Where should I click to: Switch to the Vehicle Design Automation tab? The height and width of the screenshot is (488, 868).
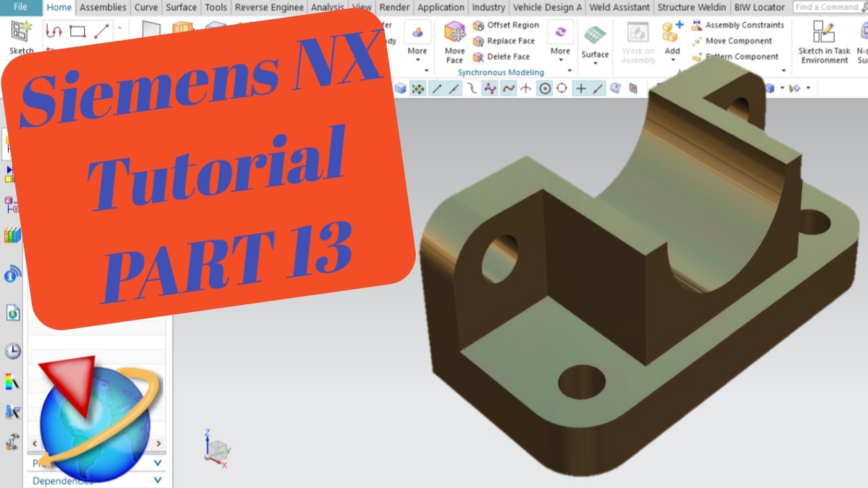coord(547,7)
